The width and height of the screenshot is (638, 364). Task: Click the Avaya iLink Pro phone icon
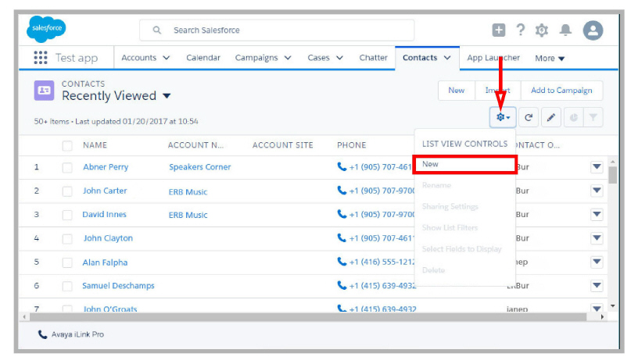click(x=42, y=334)
